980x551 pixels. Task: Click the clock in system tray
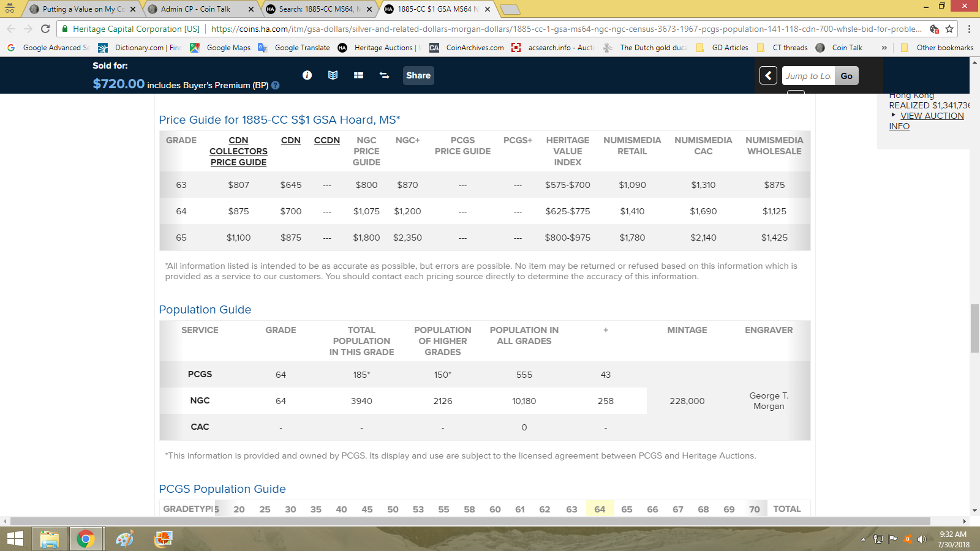954,539
